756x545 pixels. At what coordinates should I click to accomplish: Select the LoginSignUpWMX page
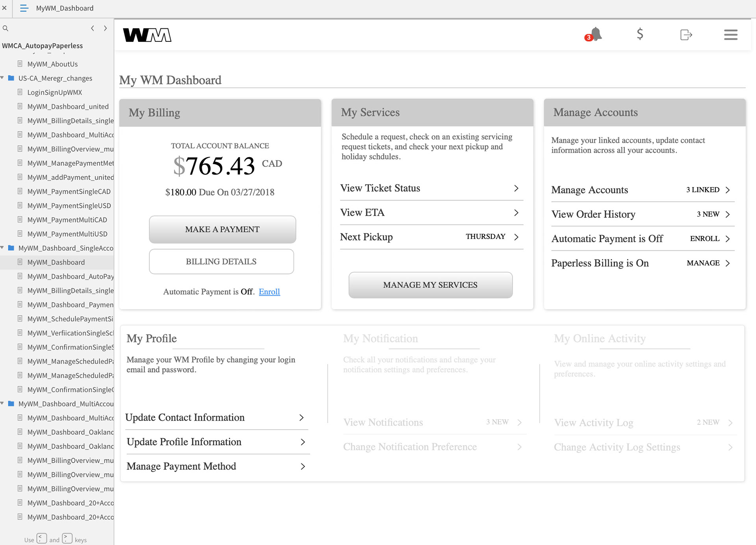55,92
